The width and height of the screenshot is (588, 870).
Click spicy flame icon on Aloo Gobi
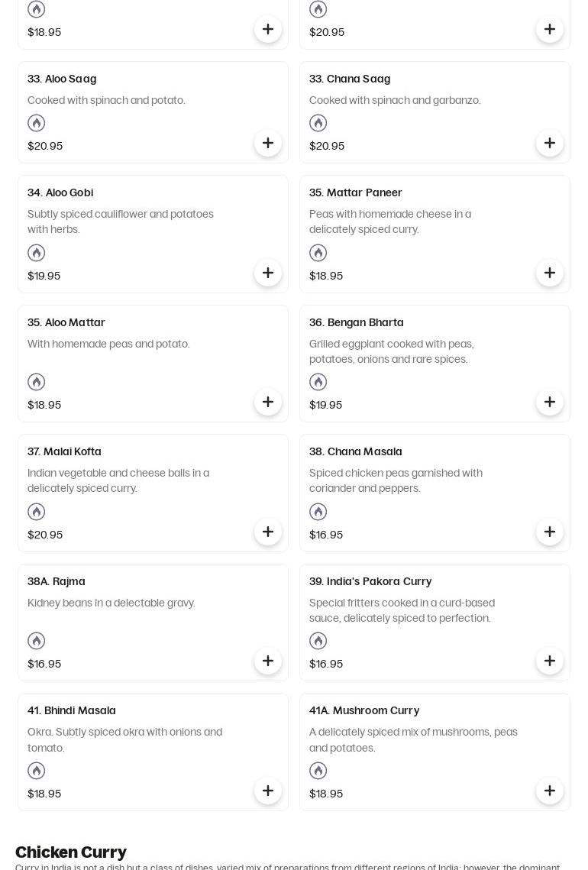37,253
